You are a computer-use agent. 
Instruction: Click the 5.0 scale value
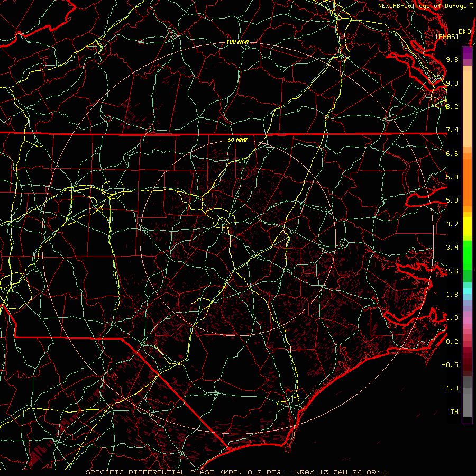pyautogui.click(x=452, y=200)
